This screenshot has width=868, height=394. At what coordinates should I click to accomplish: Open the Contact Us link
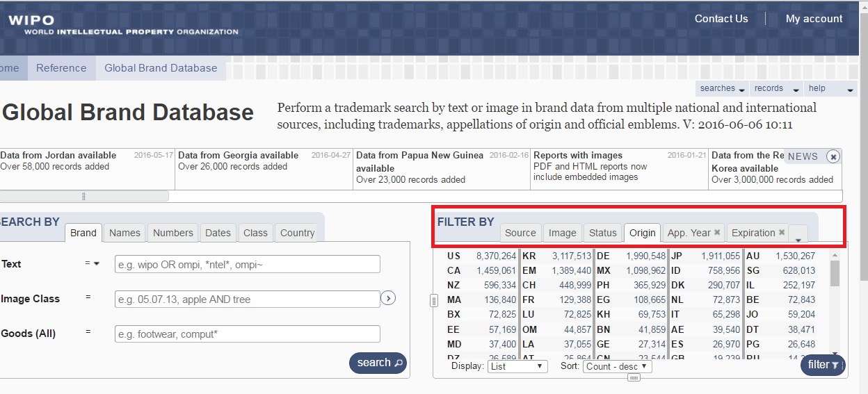pos(721,19)
